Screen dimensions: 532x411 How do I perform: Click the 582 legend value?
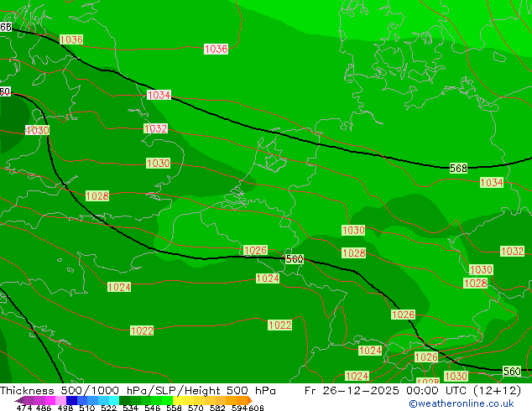click(217, 408)
